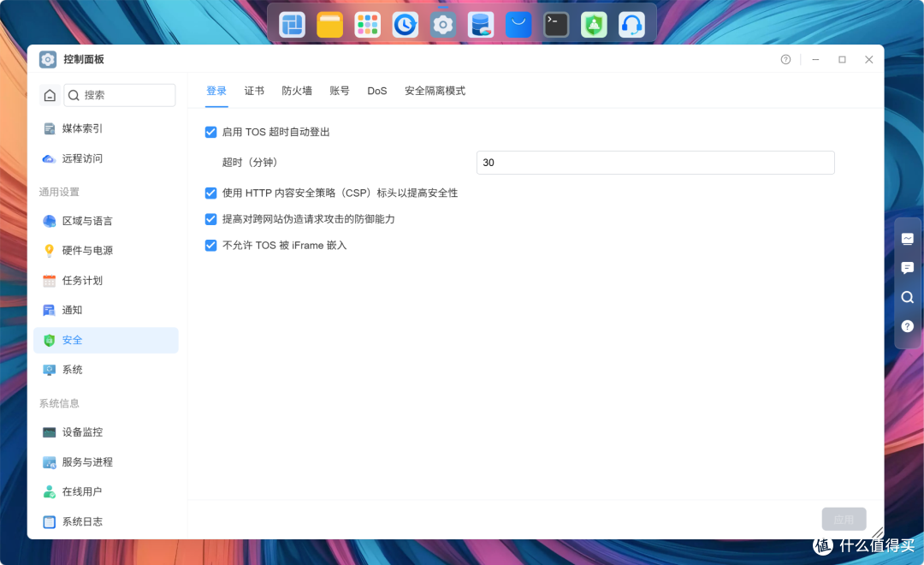Open 系统 in the sidebar

pos(106,370)
